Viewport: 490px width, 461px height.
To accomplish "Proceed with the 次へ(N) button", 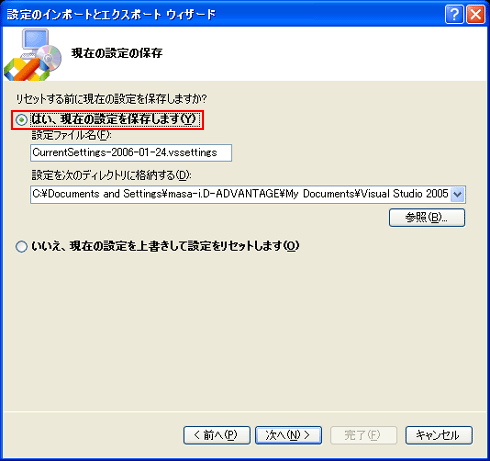I will click(x=288, y=435).
